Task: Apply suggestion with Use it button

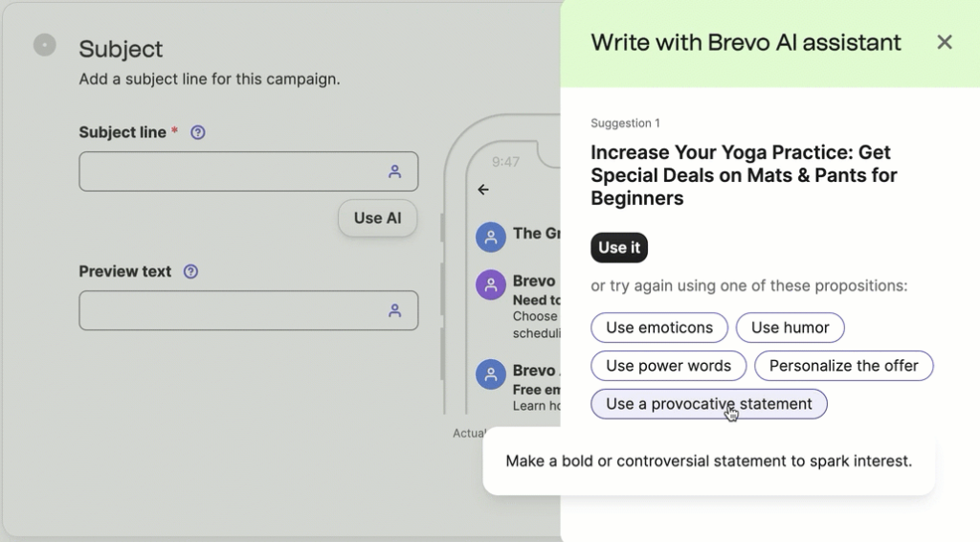Action: tap(619, 248)
